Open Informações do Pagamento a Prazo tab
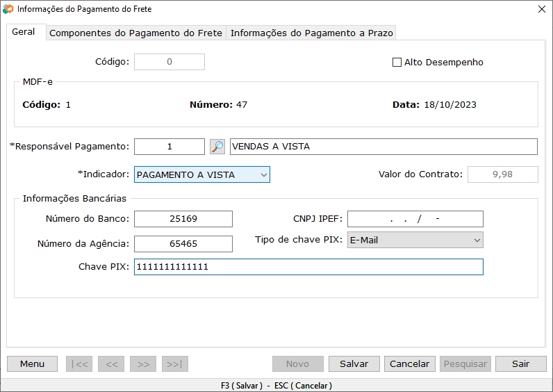Image resolution: width=553 pixels, height=392 pixels. [311, 33]
